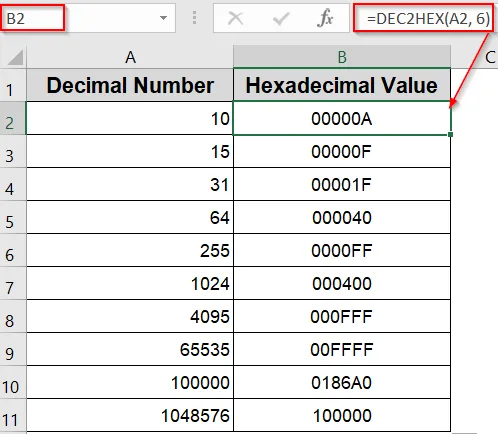This screenshot has height=434, width=498.
Task: Select the cell containing 10
Action: 130,118
